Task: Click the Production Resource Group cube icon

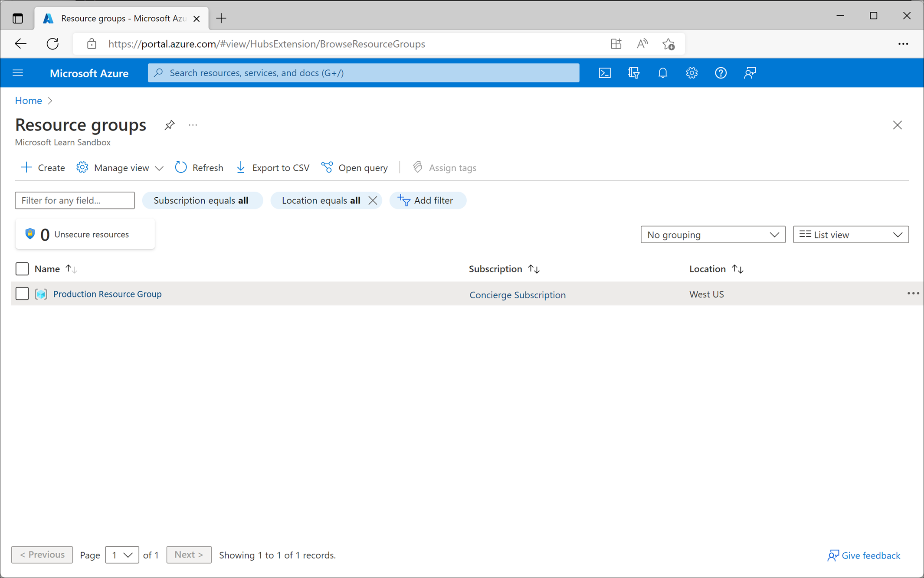Action: (x=41, y=294)
